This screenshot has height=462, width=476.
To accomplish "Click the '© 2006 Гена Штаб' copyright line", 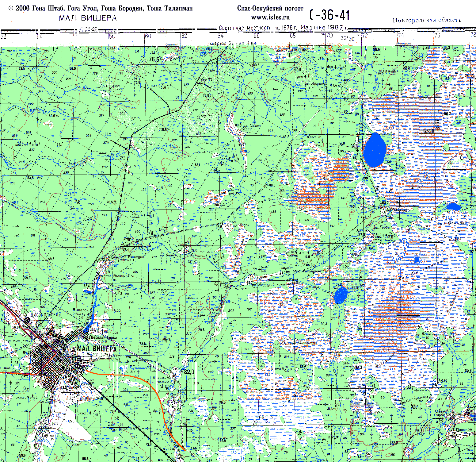I will pyautogui.click(x=101, y=8).
